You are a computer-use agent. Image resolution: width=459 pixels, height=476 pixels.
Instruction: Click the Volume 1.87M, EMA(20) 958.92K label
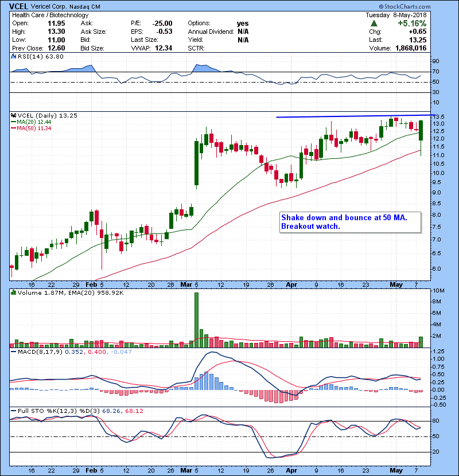[71, 293]
